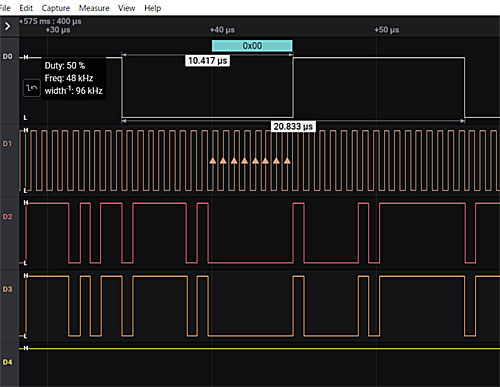Select the D0 channel label

7,56
